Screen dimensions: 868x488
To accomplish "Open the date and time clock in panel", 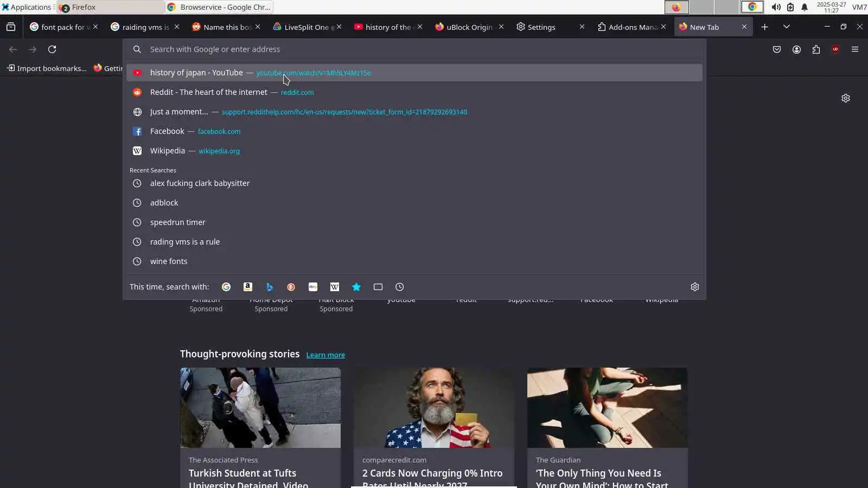I will pos(831,7).
